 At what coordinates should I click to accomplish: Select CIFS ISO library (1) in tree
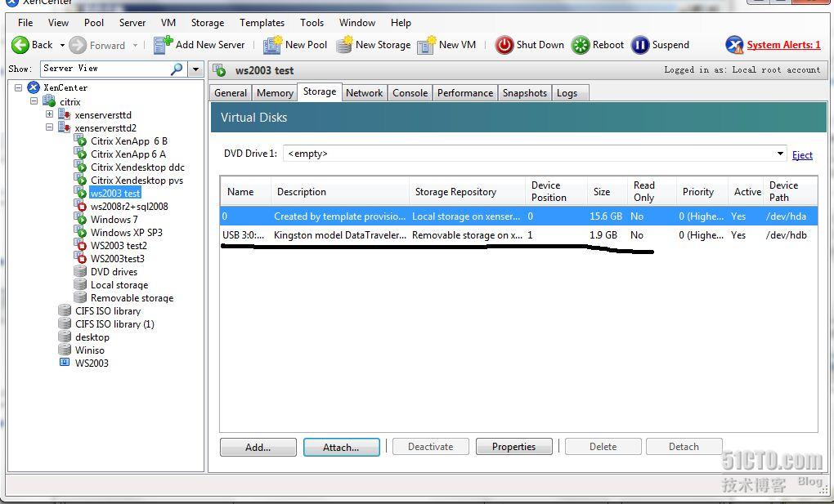pyautogui.click(x=115, y=323)
